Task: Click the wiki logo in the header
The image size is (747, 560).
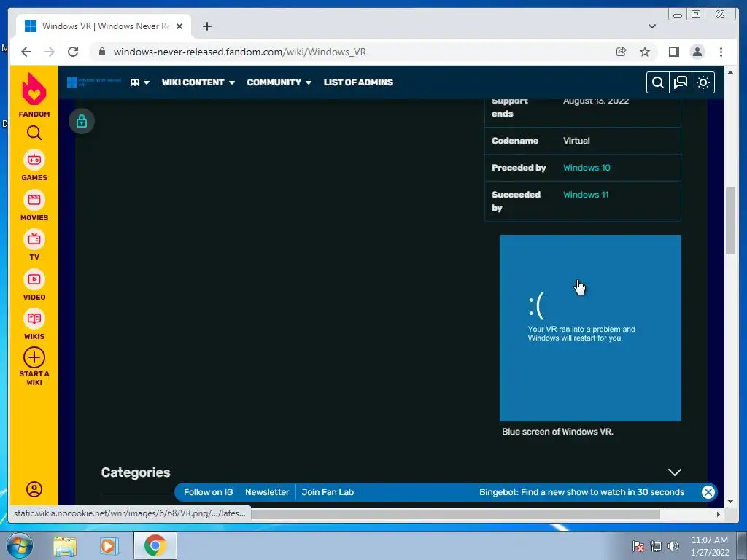Action: pos(94,82)
